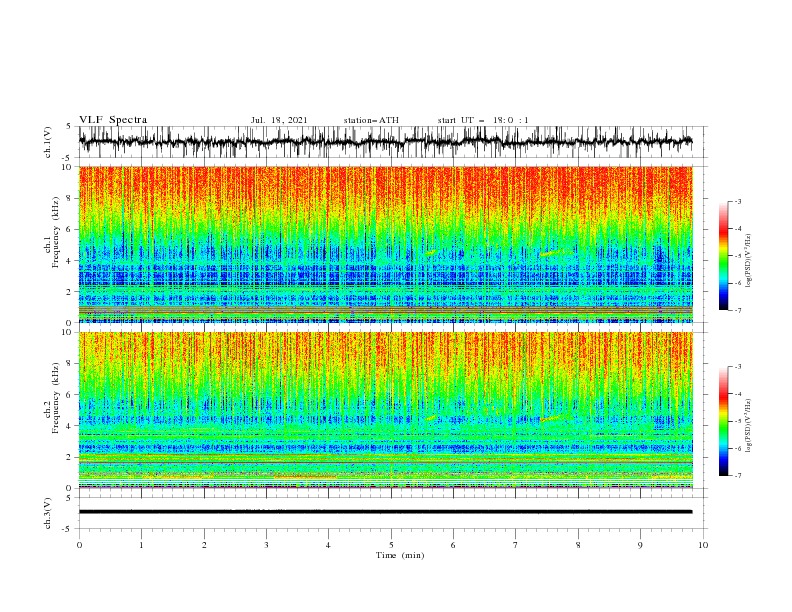Click the "VLF Spectra" title text
This screenshot has width=792, height=612.
pyautogui.click(x=113, y=120)
